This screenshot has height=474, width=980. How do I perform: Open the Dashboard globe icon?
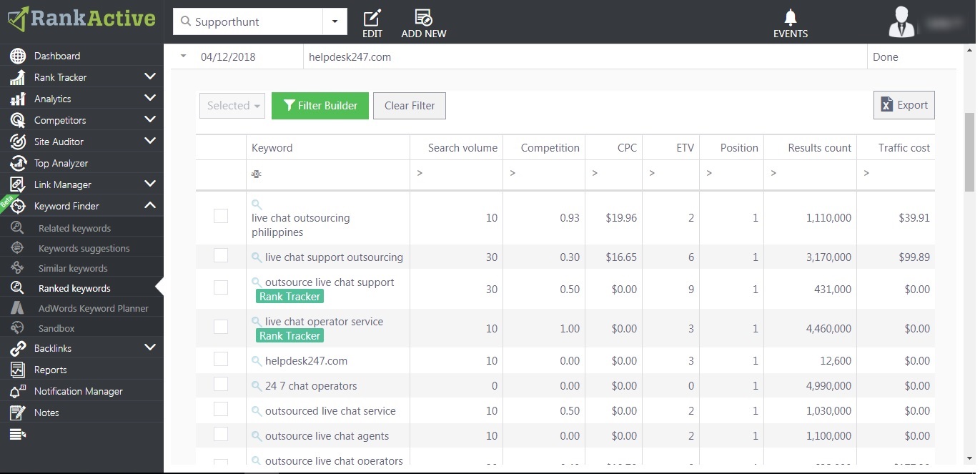point(18,56)
